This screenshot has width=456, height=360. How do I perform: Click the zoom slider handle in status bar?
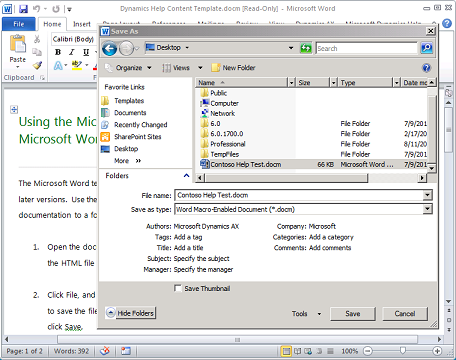pos(403,351)
